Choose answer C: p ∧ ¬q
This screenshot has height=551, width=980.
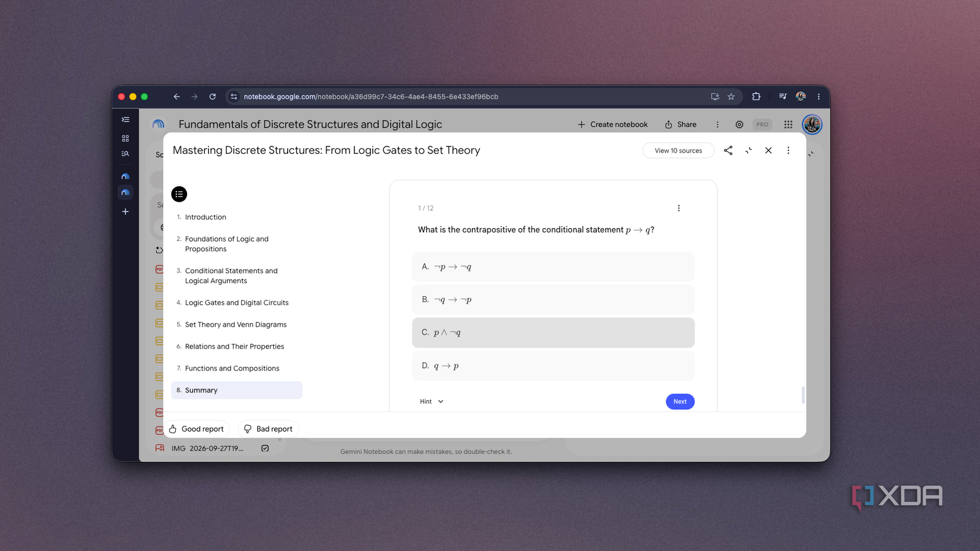pos(553,332)
